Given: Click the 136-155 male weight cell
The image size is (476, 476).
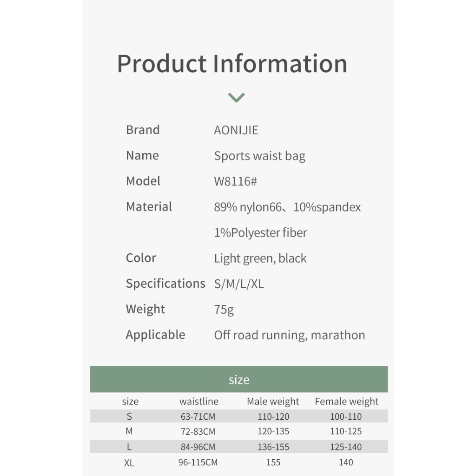Looking at the screenshot, I should 273,447.
